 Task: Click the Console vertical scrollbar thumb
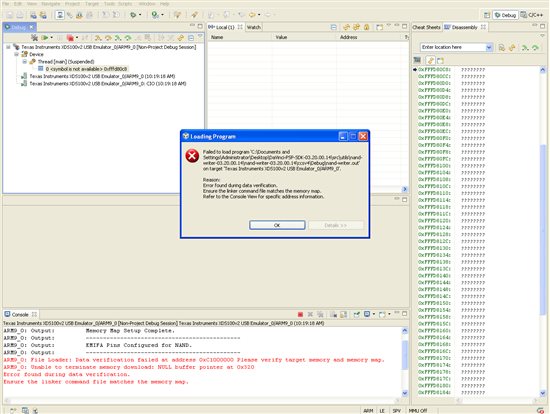[x=404, y=354]
